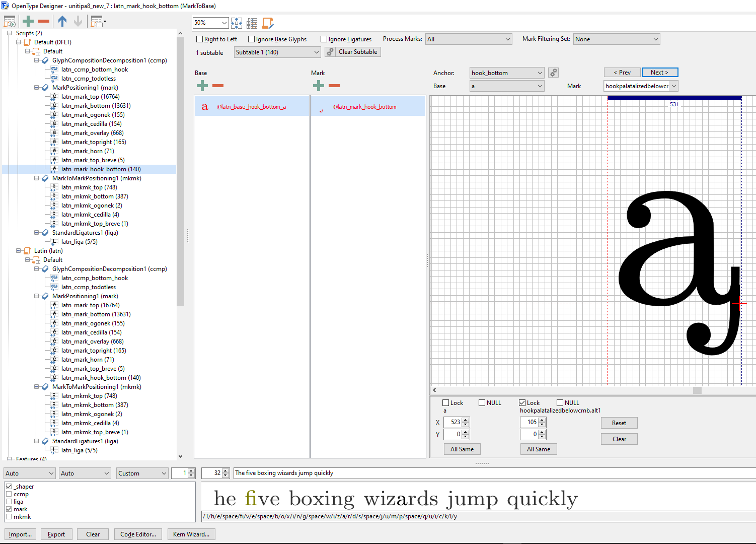
Task: Click the gear icon beside Clear Subtable
Action: 330,52
